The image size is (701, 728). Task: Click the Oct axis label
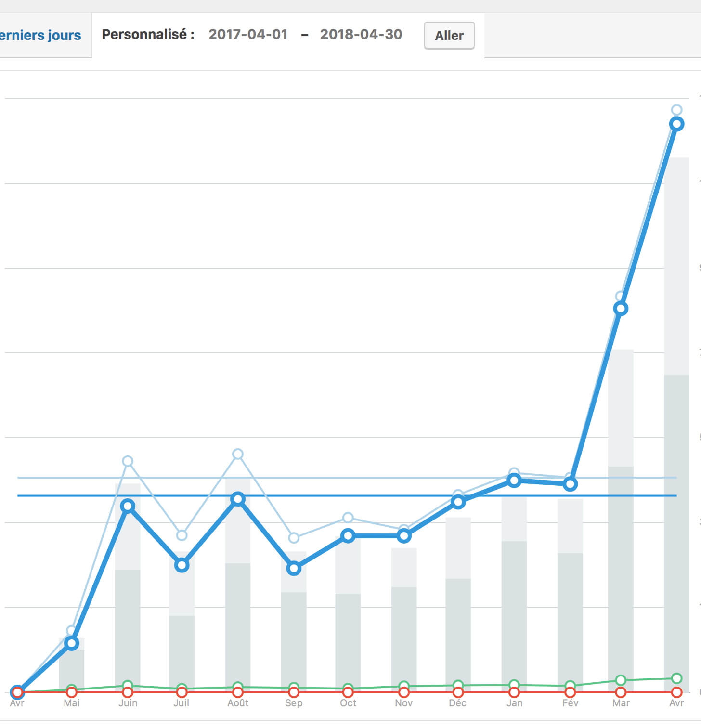pyautogui.click(x=348, y=703)
